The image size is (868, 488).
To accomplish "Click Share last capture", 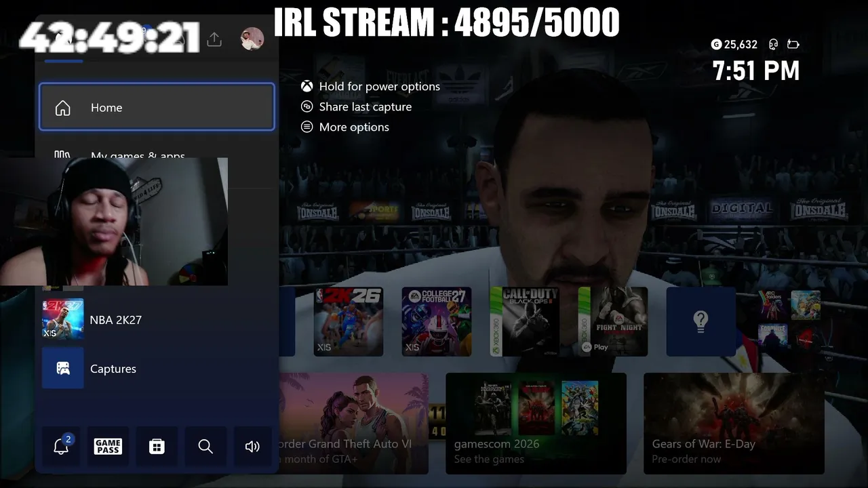I will pos(366,106).
